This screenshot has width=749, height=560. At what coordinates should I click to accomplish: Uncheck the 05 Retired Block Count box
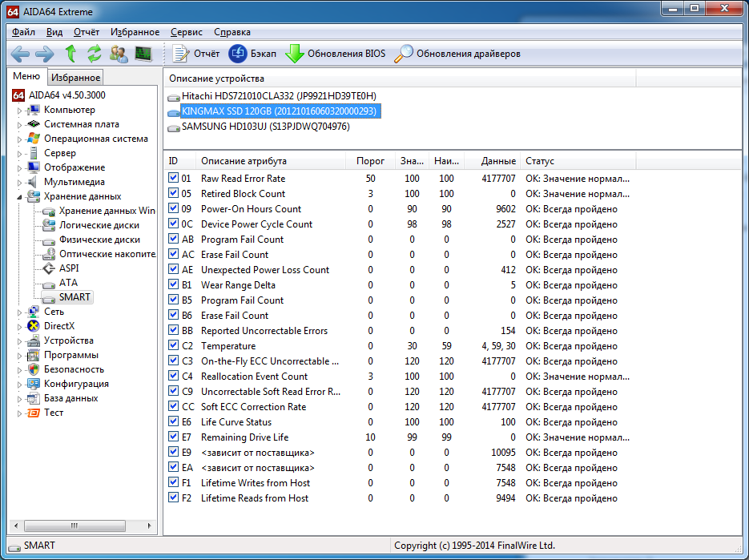173,193
